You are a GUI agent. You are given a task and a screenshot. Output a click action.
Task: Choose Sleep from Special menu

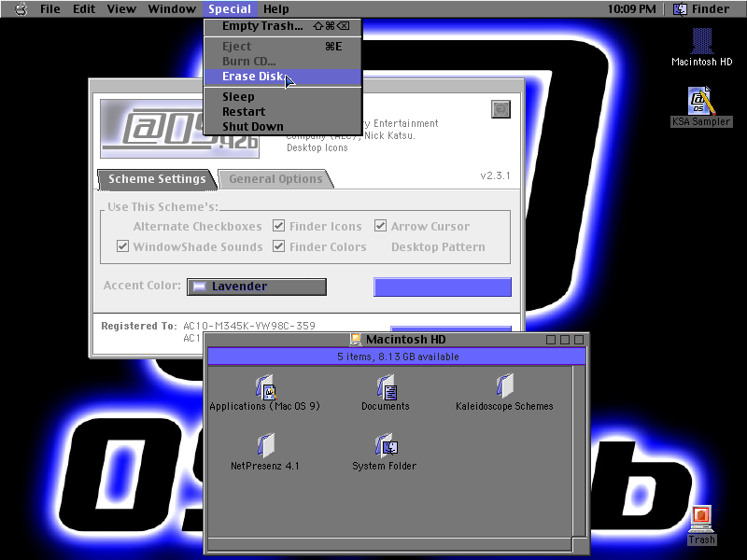pyautogui.click(x=283, y=97)
